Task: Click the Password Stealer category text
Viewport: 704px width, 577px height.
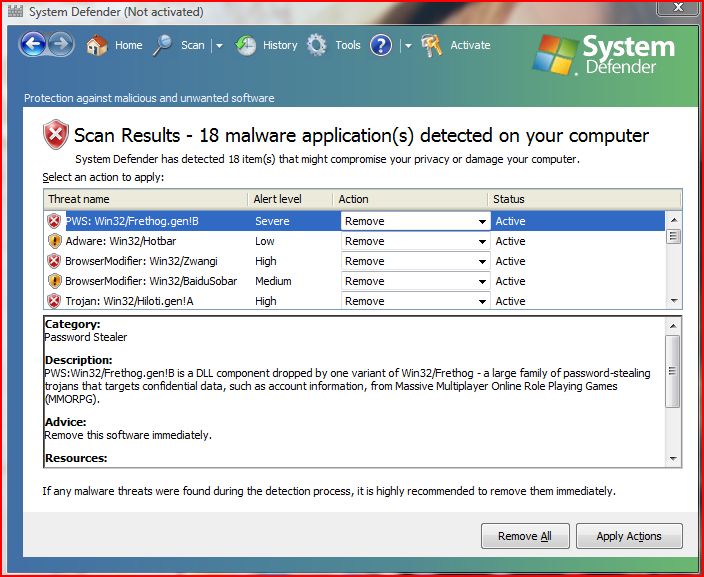Action: pyautogui.click(x=86, y=337)
